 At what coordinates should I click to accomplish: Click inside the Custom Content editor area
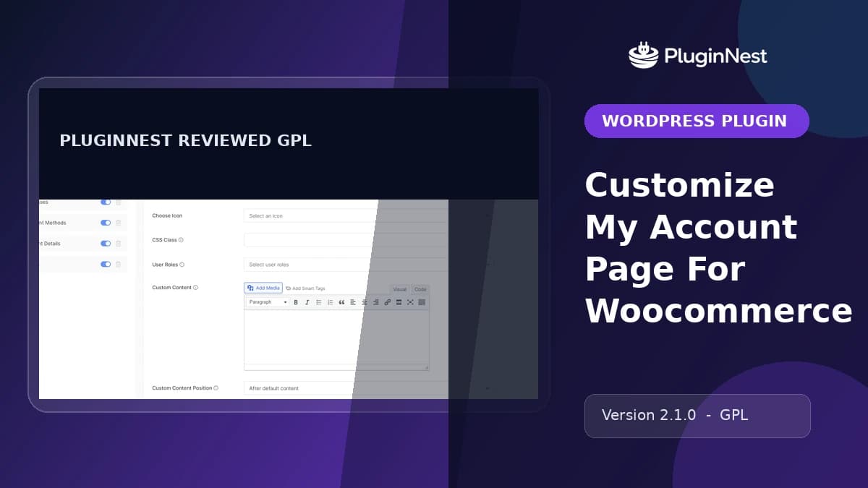click(x=336, y=337)
